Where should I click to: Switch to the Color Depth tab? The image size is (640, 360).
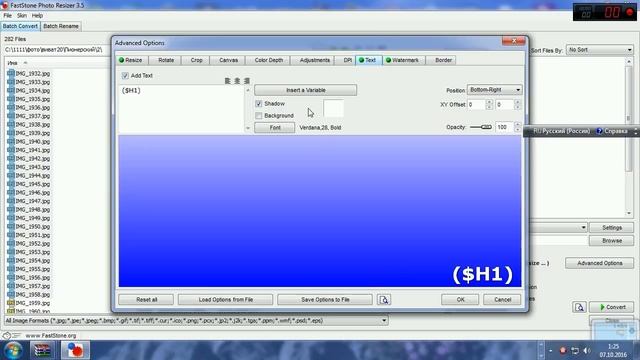269,60
